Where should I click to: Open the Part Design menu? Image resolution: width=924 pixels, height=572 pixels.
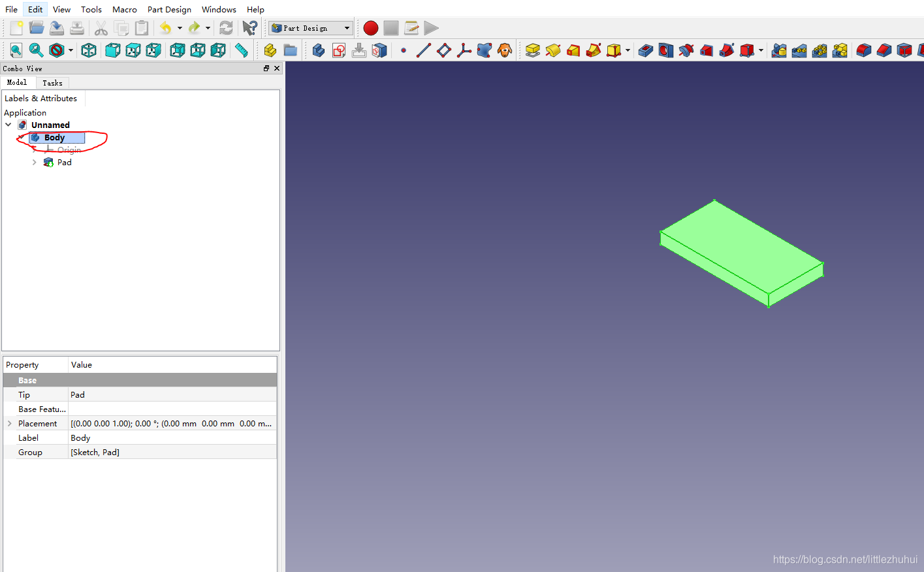169,9
